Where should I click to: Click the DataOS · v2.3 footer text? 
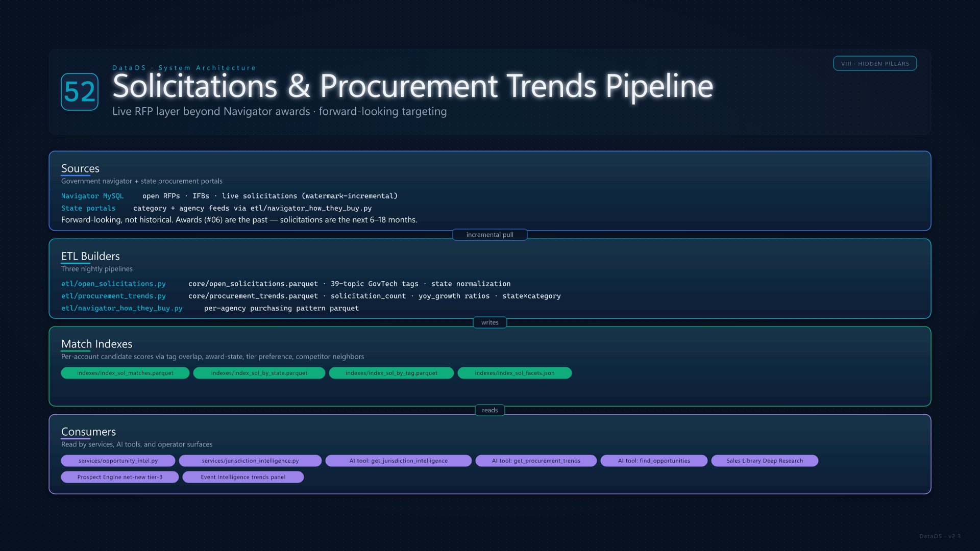[x=940, y=536]
